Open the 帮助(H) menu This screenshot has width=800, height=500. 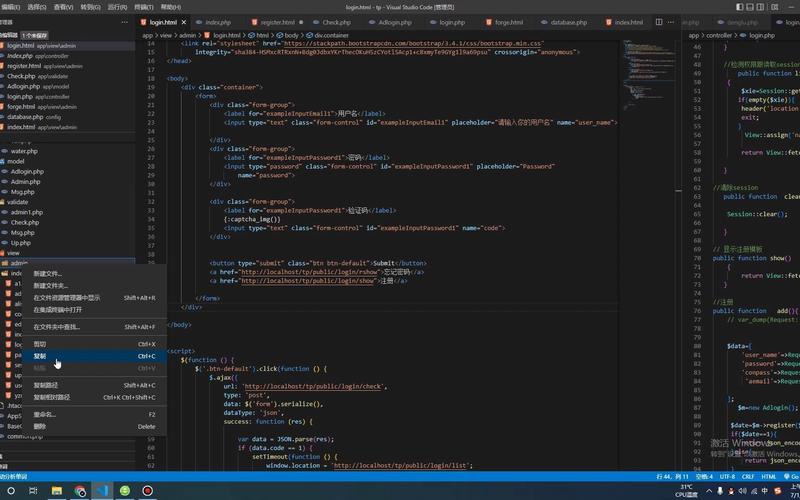point(170,7)
